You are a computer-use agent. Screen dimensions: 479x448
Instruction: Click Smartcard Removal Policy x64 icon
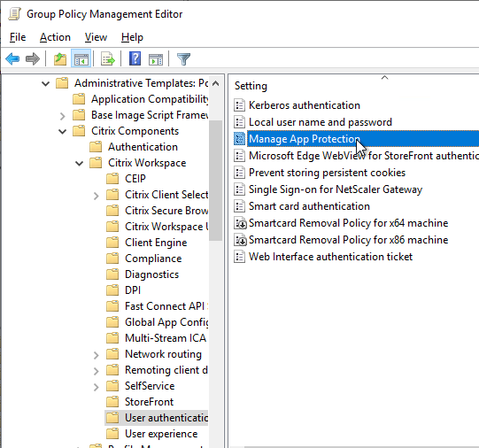(x=240, y=223)
